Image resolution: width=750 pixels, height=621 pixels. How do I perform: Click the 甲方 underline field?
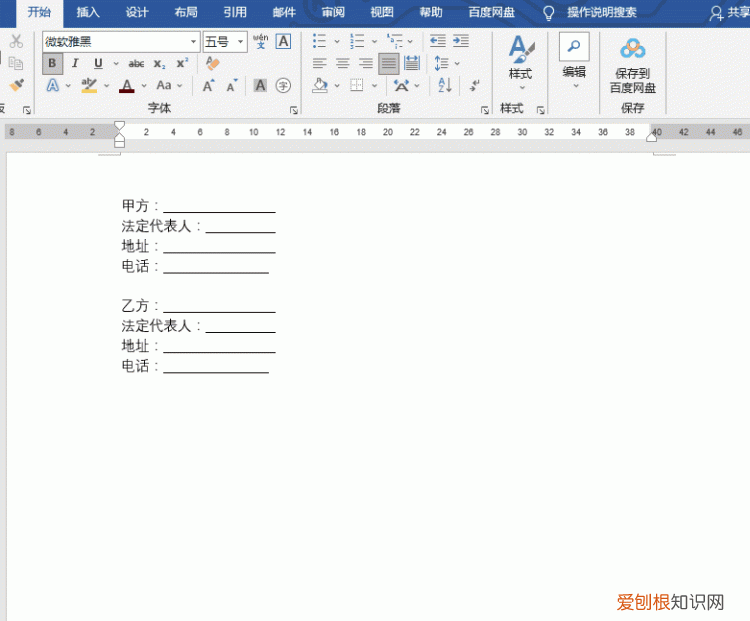coord(220,207)
